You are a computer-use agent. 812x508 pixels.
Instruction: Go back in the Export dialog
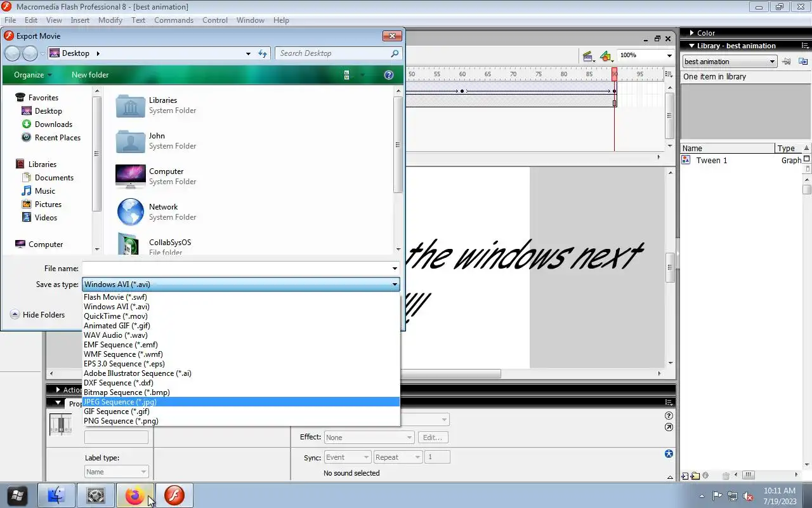pyautogui.click(x=12, y=53)
